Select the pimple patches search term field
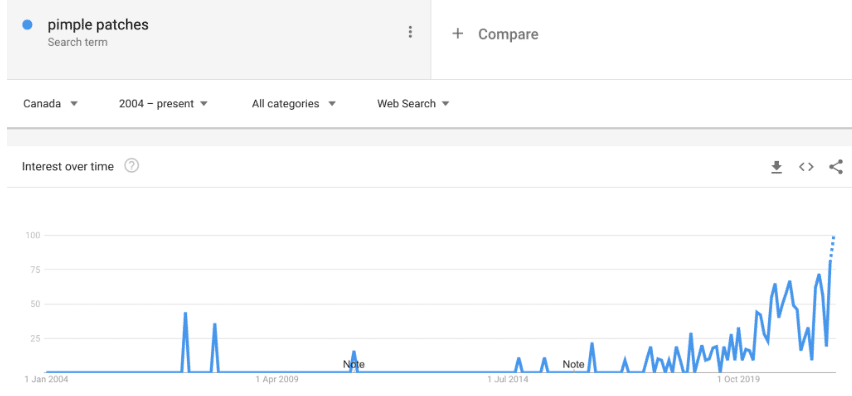Image resolution: width=852 pixels, height=396 pixels. [x=218, y=40]
